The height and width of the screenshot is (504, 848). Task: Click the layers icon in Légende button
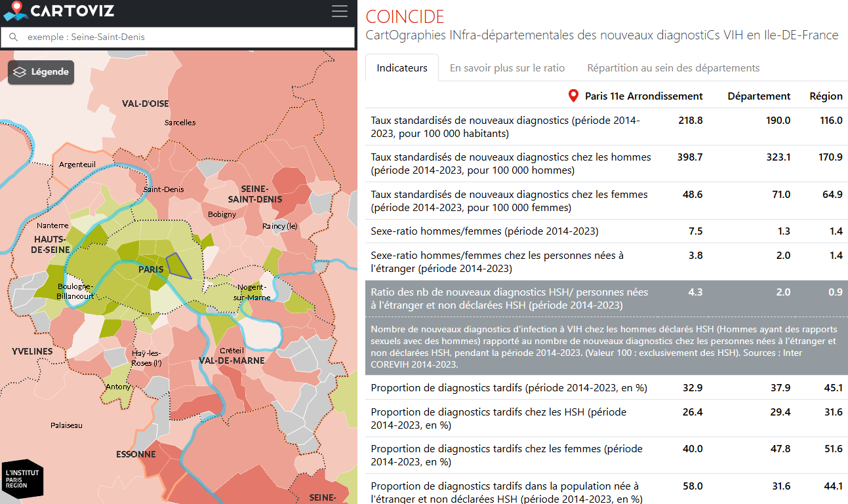(x=20, y=72)
